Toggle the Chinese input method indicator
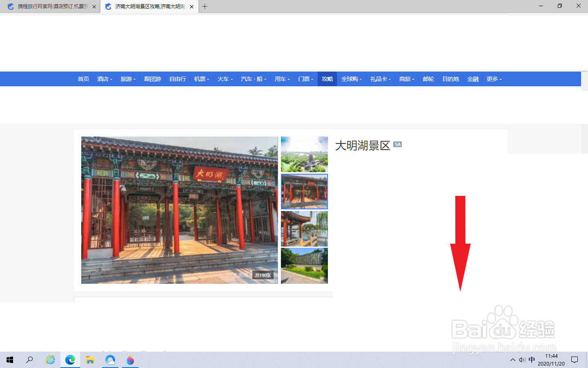This screenshot has height=368, width=588. tap(532, 360)
